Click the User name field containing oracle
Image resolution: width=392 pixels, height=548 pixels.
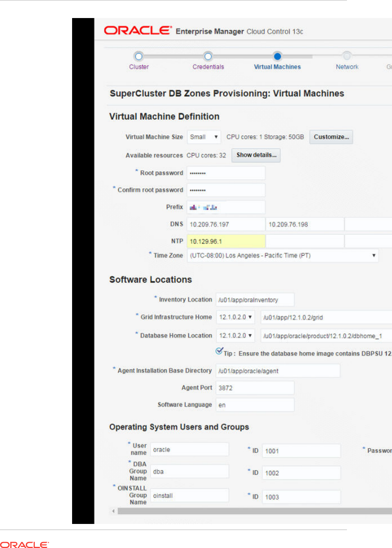189,450
